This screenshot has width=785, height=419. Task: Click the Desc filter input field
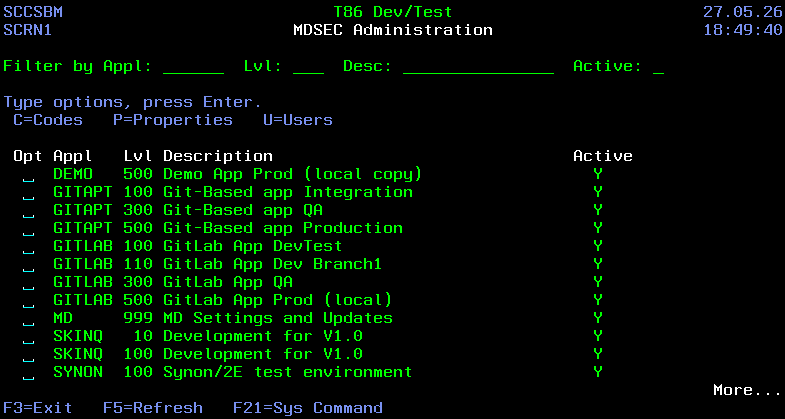pyautogui.click(x=478, y=67)
